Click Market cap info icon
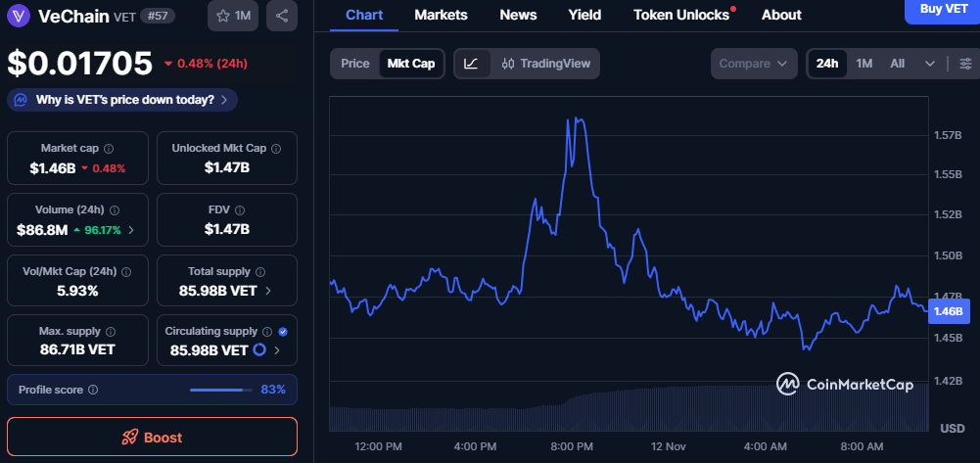This screenshot has height=463, width=980. [109, 149]
